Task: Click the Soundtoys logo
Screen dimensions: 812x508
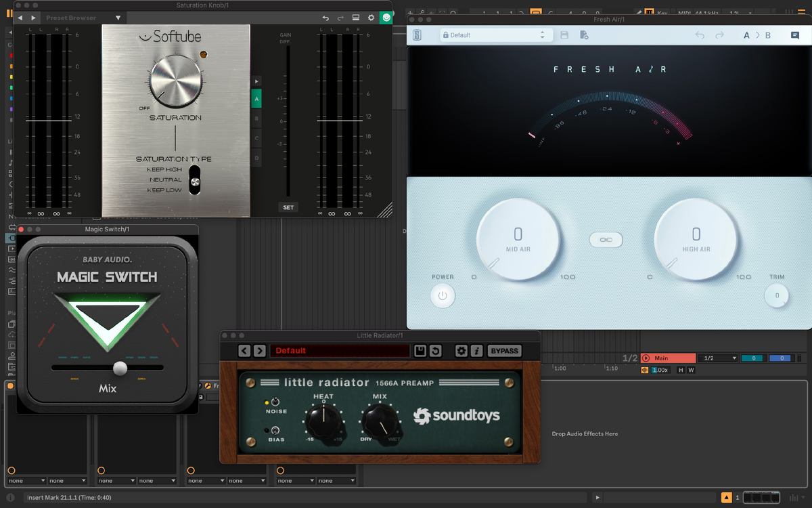Action: [x=457, y=415]
